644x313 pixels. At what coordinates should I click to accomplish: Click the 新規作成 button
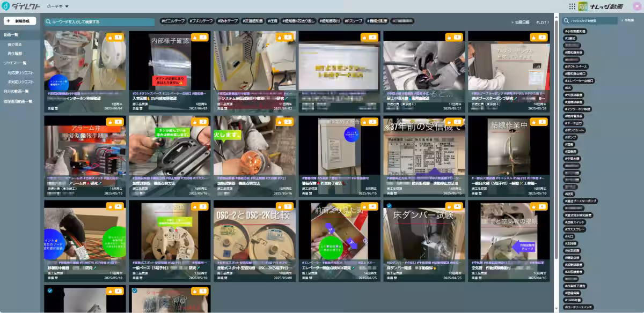point(20,21)
